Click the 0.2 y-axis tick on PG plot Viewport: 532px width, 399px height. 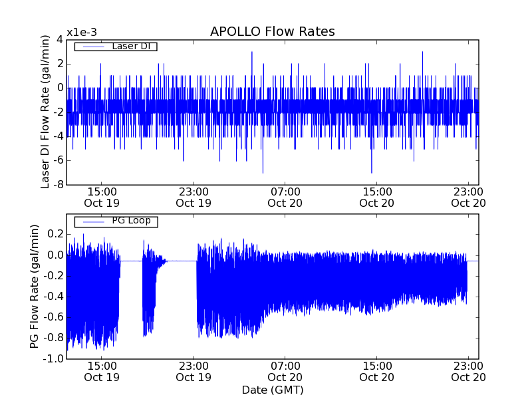point(56,234)
